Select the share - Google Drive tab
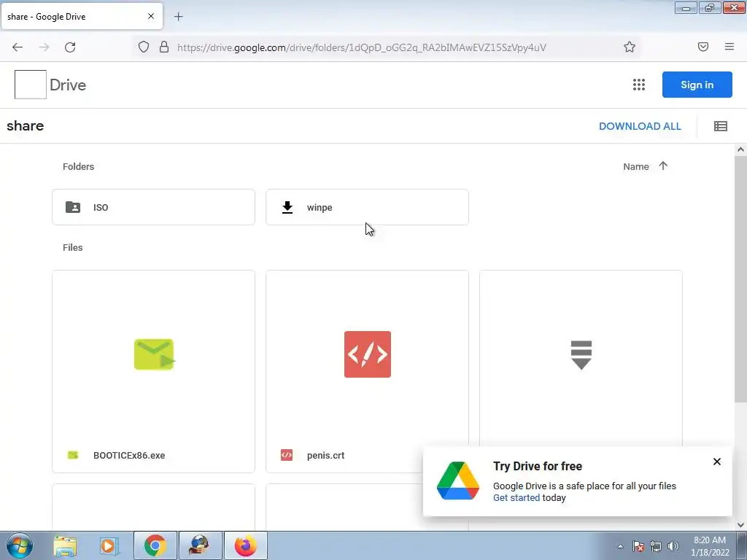The width and height of the screenshot is (747, 560). click(82, 16)
